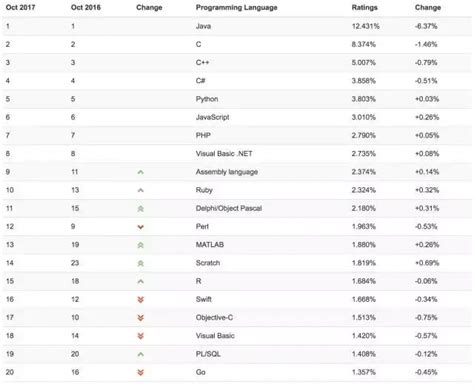Click the Oct 2016 column header
Image resolution: width=474 pixels, height=387 pixels.
click(x=86, y=7)
